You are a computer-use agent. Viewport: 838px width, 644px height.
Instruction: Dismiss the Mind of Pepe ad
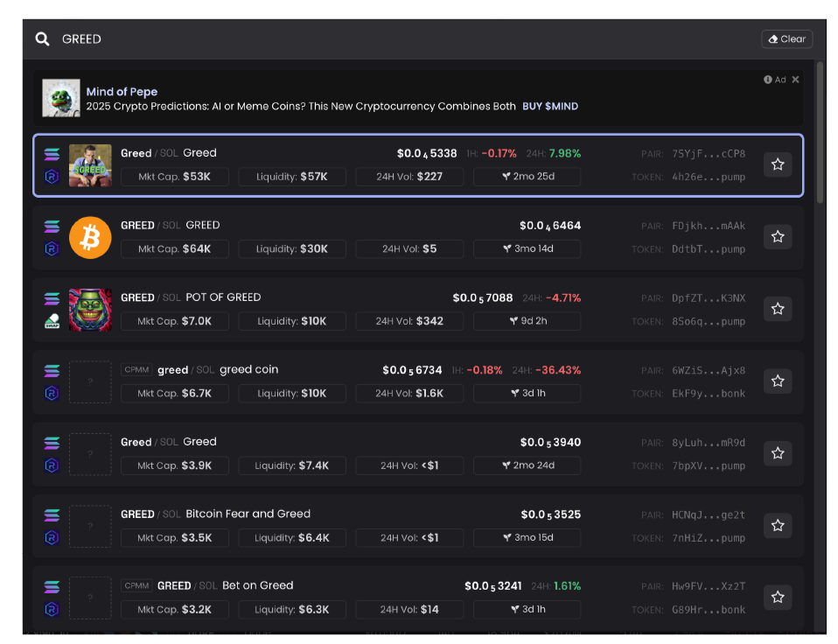[x=794, y=79]
